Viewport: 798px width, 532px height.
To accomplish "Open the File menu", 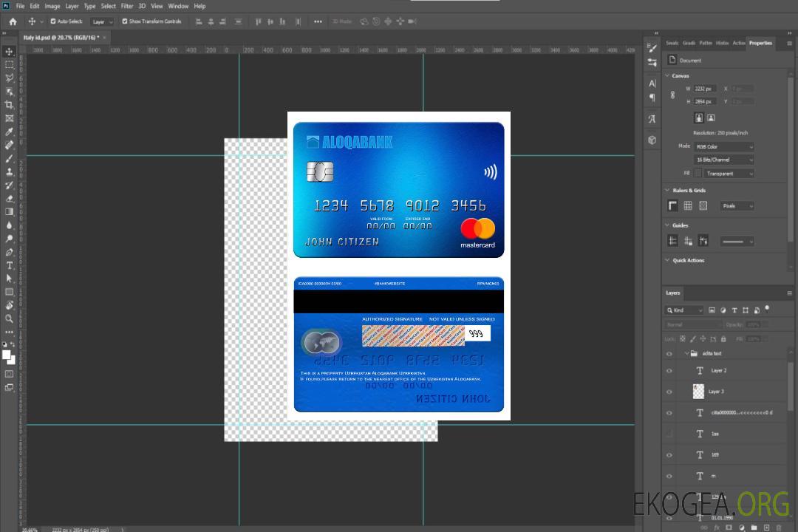I will click(20, 6).
